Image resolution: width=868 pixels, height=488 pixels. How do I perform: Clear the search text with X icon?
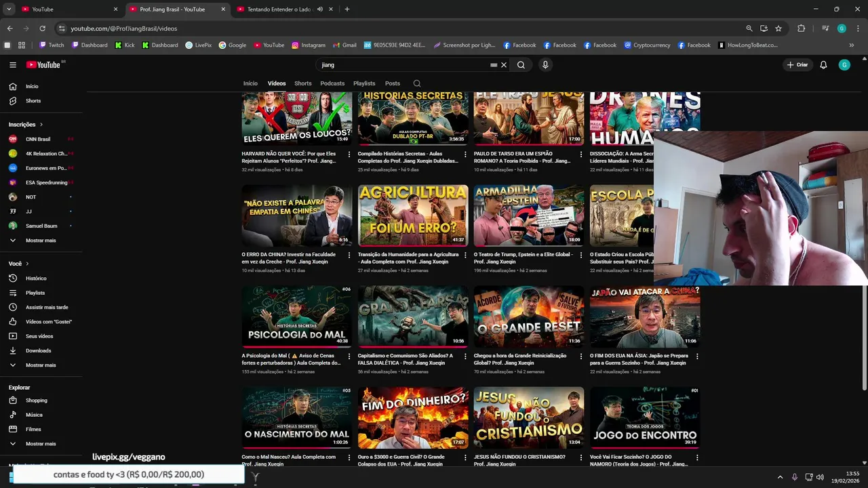coord(504,65)
